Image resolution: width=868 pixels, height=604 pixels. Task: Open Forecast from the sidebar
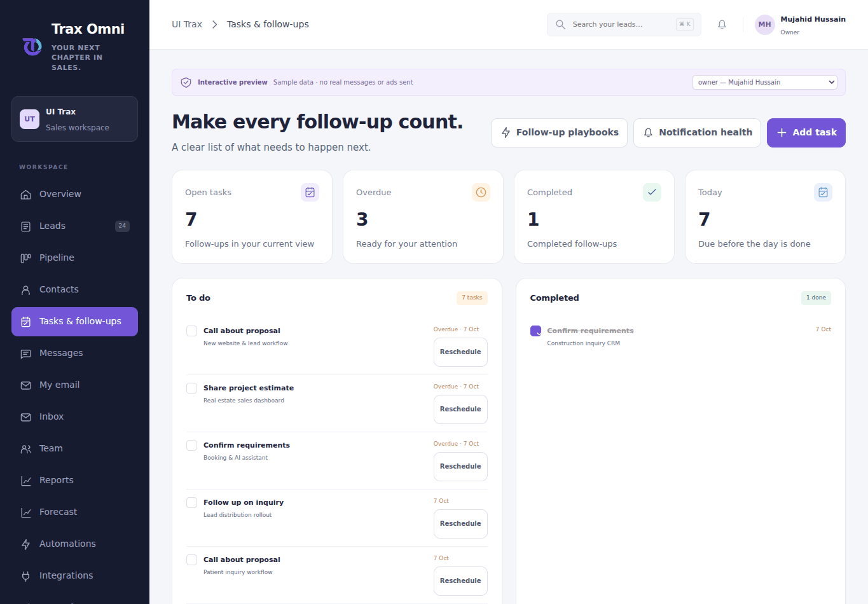coord(74,512)
